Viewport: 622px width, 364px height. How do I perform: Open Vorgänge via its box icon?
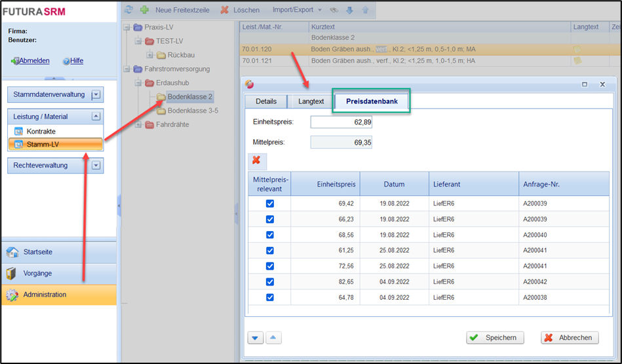[12, 273]
